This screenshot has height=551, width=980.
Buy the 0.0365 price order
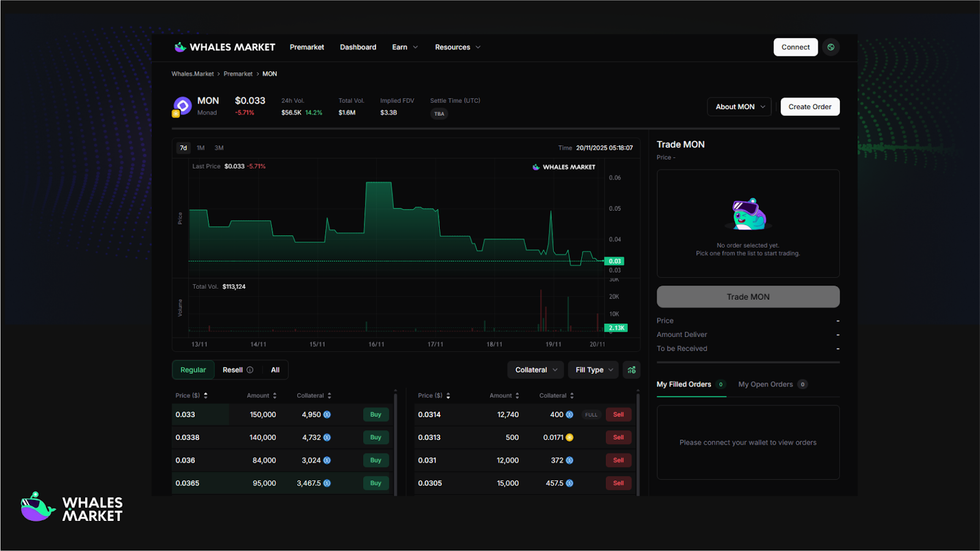coord(375,483)
